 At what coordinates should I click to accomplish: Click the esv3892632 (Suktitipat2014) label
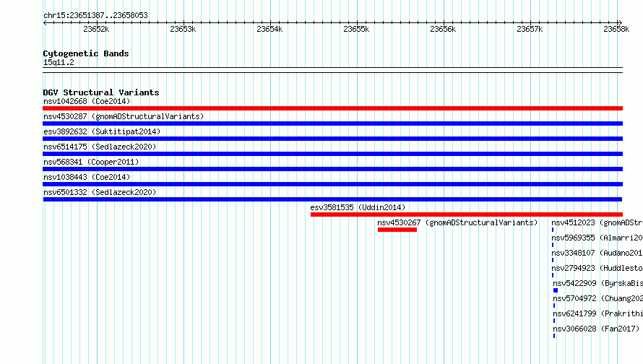[x=102, y=131]
